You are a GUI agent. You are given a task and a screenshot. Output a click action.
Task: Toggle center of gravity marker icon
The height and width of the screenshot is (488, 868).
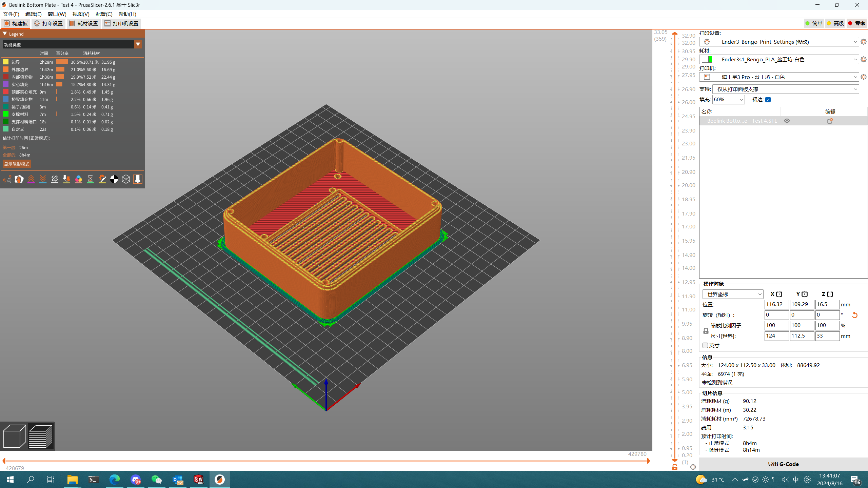pyautogui.click(x=114, y=179)
